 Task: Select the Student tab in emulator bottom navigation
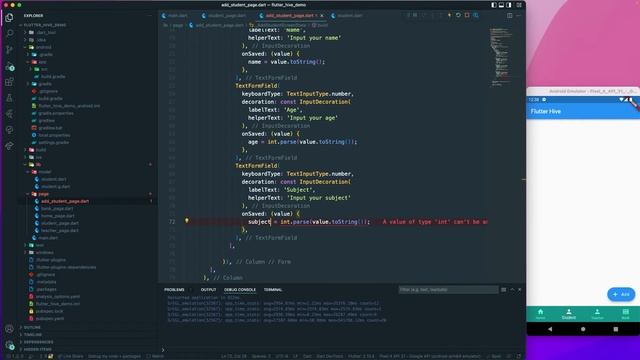click(569, 314)
